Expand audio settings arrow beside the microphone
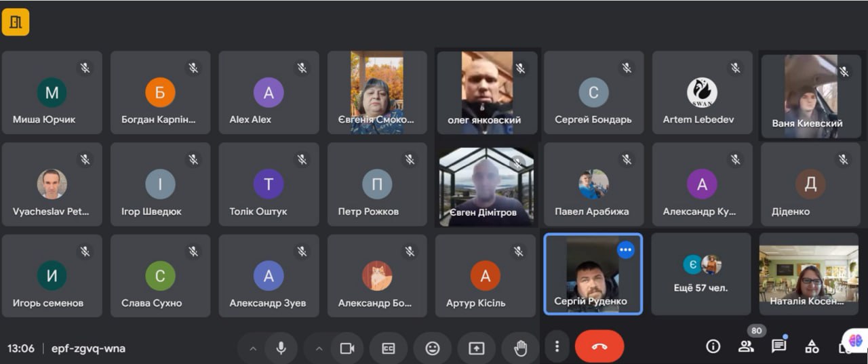This screenshot has width=868, height=364. [x=253, y=348]
